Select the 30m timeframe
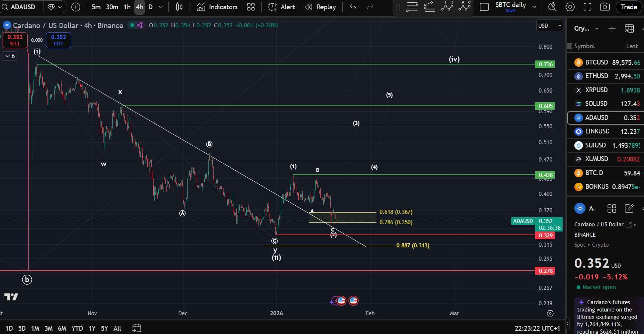 point(111,7)
